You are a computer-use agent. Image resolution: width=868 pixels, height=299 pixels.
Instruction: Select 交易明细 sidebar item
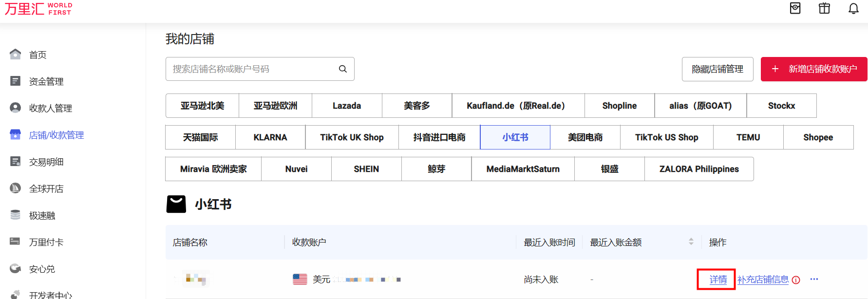(x=46, y=162)
